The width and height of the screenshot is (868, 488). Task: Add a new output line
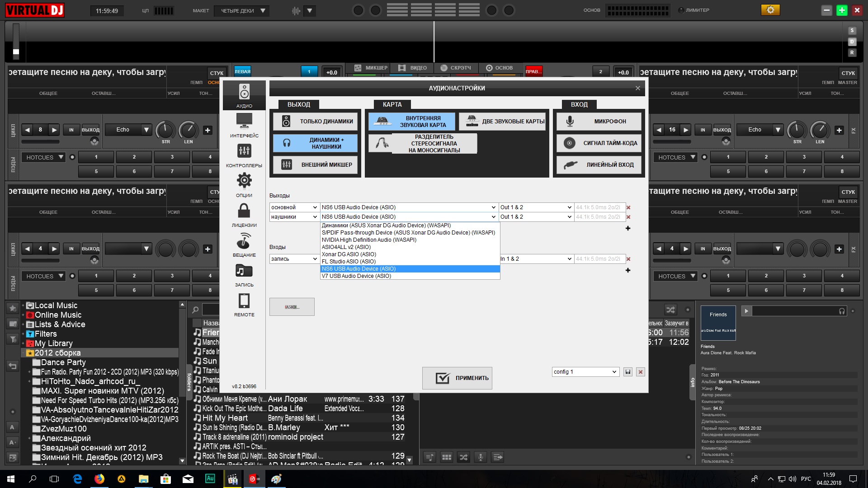click(x=628, y=228)
